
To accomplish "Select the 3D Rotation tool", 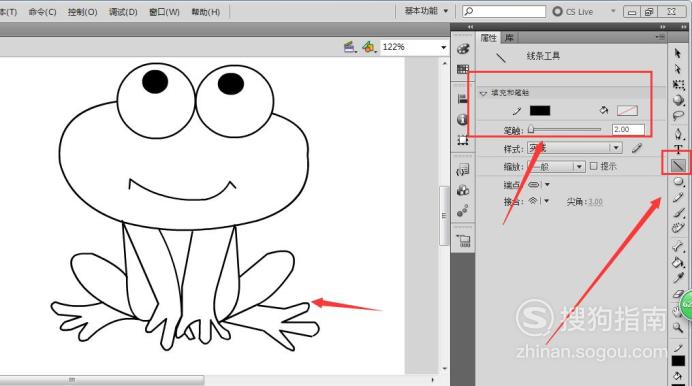I will (x=678, y=100).
